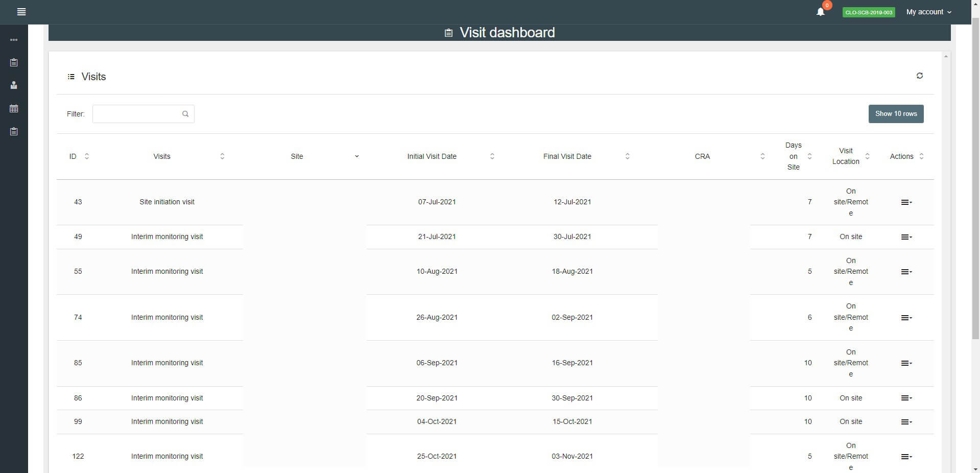The image size is (980, 473).
Task: Sort by Final Visit Date column
Action: (x=628, y=156)
